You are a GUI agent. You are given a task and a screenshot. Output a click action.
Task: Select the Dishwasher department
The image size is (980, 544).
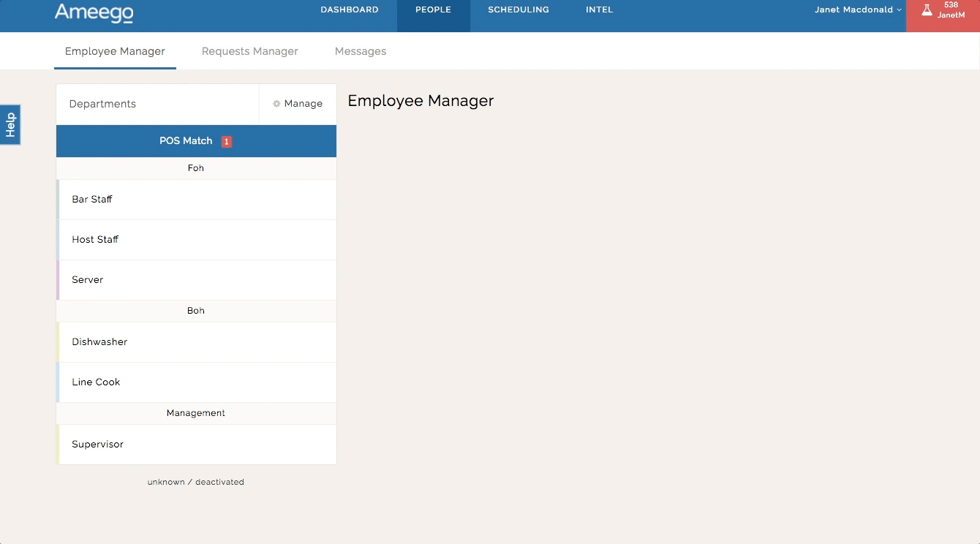pos(196,342)
